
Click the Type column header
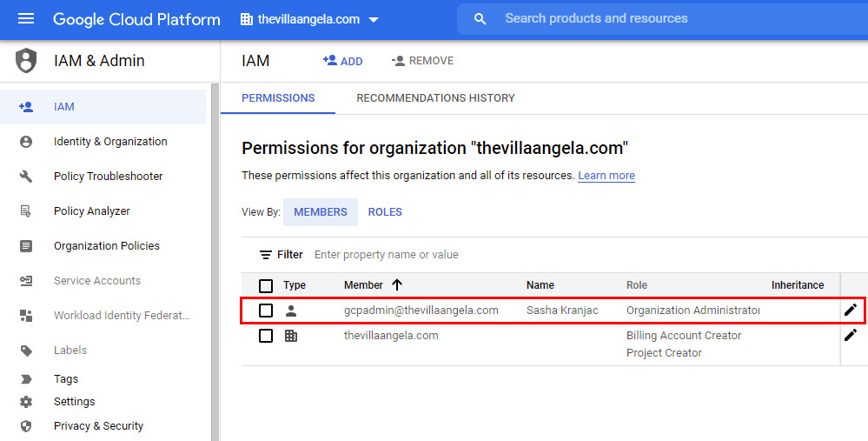click(x=295, y=285)
